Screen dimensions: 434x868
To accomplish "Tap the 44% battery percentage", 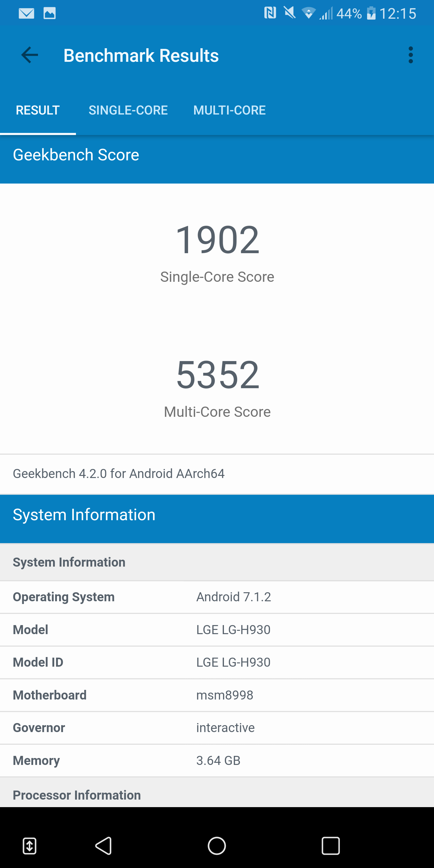I will (349, 14).
